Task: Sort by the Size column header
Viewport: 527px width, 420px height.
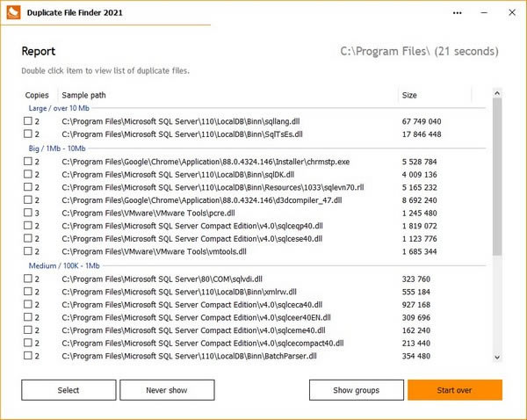Action: point(409,95)
